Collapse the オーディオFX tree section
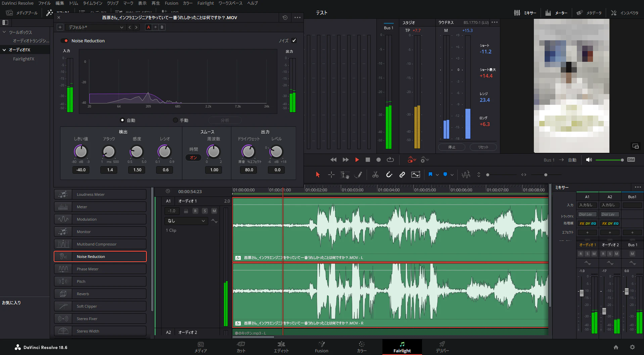The height and width of the screenshot is (355, 644). coord(4,50)
